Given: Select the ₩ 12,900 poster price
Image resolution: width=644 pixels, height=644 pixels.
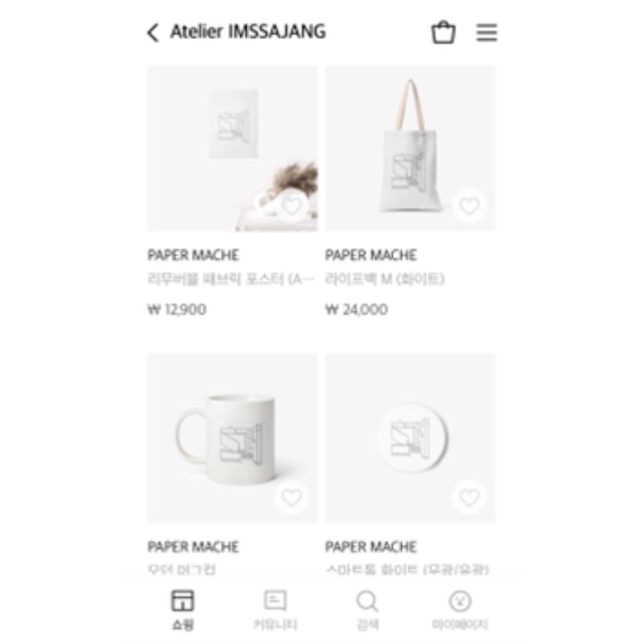Looking at the screenshot, I should [x=177, y=309].
